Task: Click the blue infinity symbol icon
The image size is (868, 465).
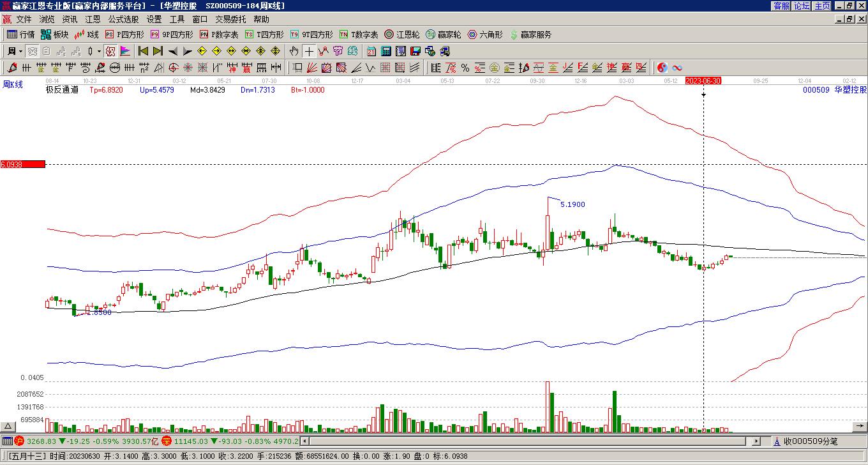Action: coord(677,68)
